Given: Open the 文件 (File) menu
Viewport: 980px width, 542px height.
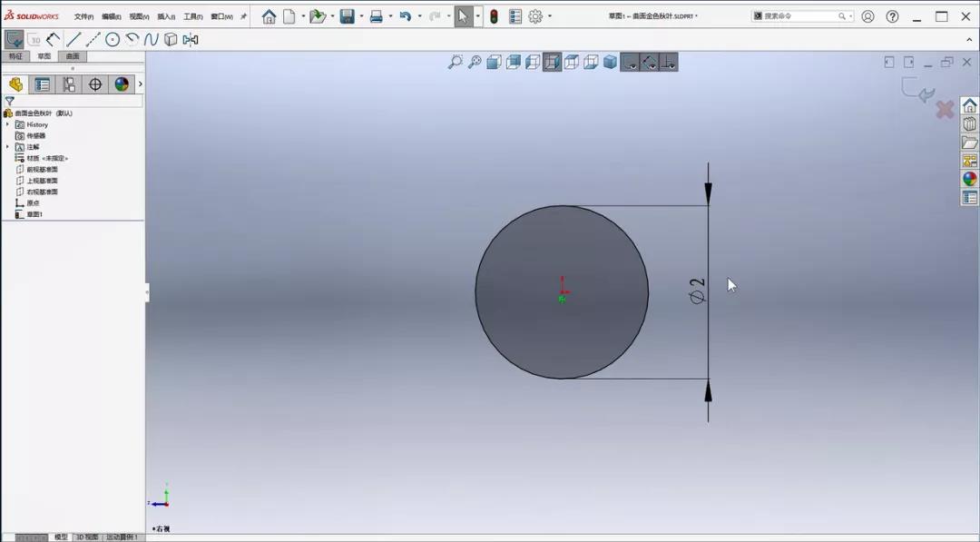Looking at the screenshot, I should click(83, 17).
